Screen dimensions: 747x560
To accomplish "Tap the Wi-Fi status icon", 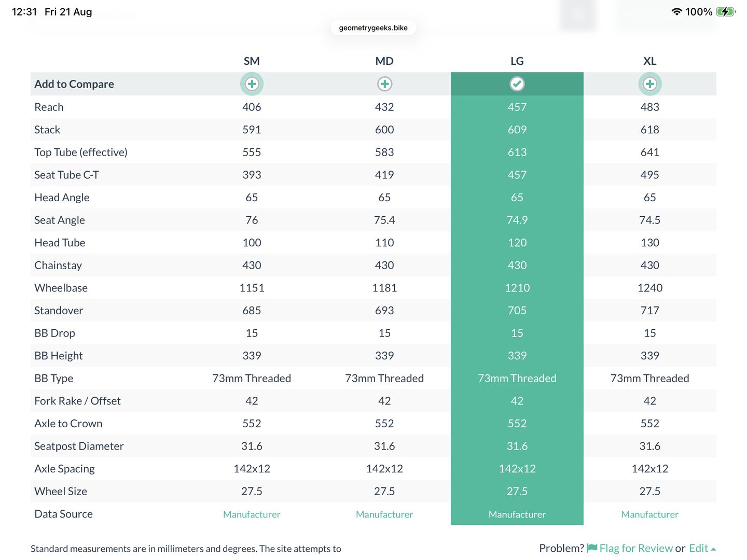I will coord(676,11).
